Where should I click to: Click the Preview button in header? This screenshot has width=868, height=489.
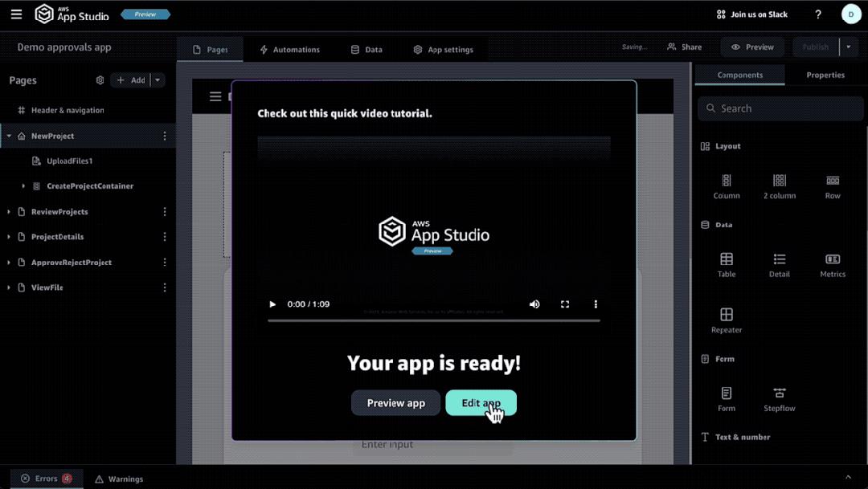[752, 47]
